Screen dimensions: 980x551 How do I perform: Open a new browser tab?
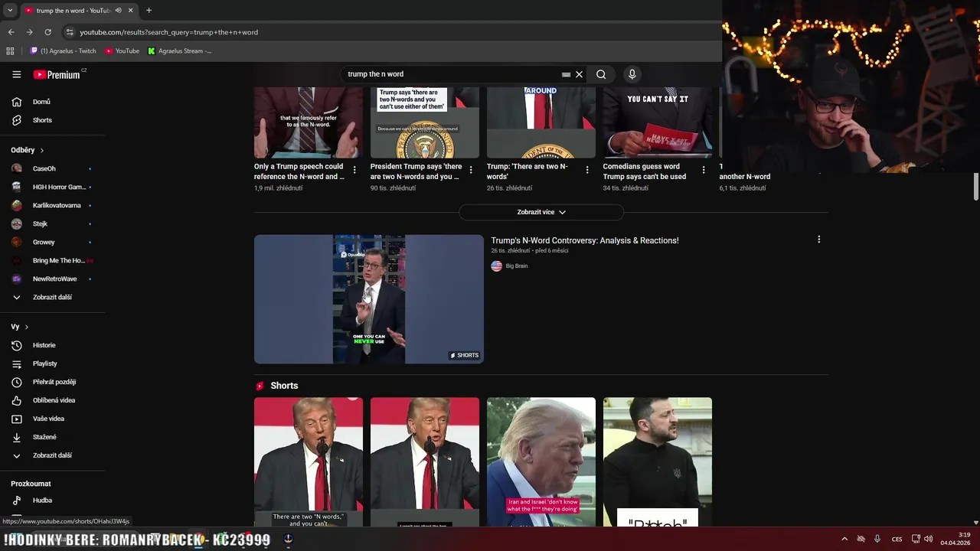pyautogui.click(x=149, y=11)
